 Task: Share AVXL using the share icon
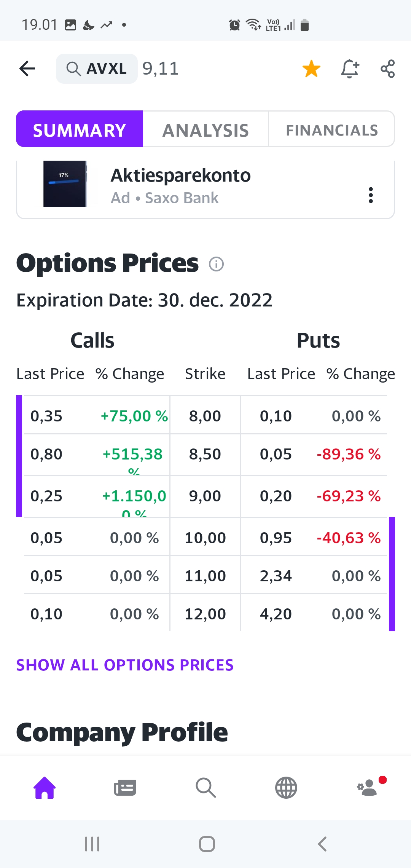click(x=388, y=69)
